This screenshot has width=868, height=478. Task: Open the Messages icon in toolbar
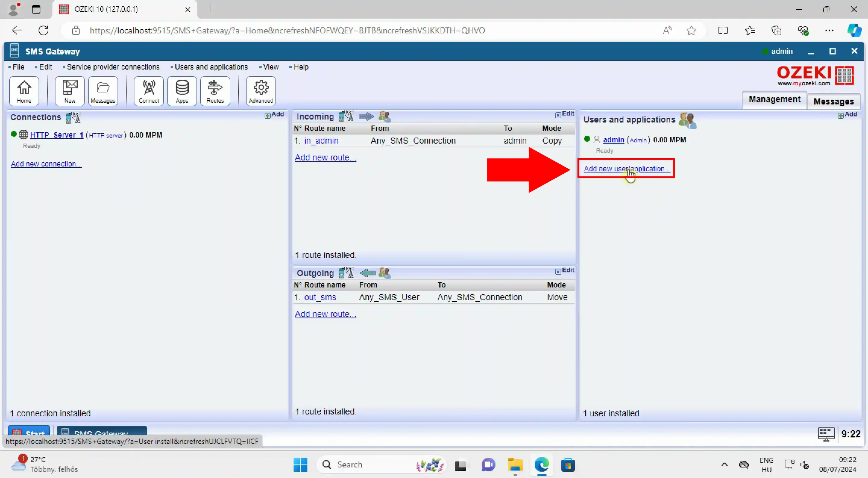102,91
